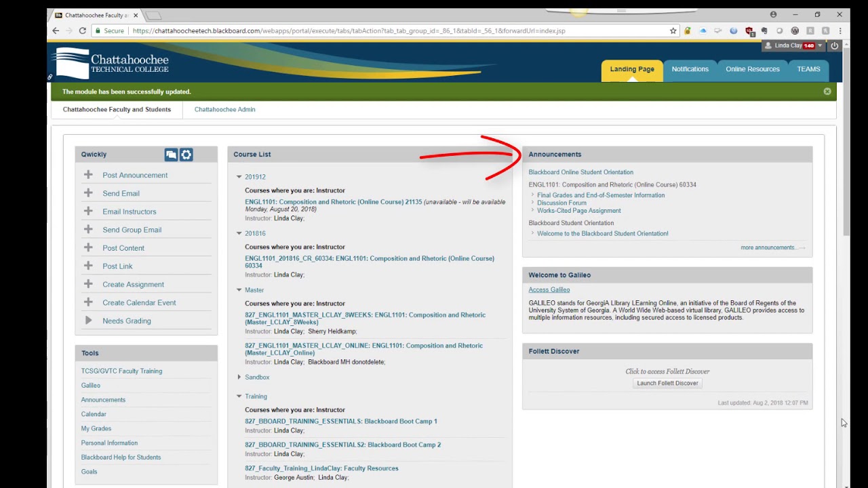Click the browser forward arrow
This screenshot has height=488, width=868.
tap(69, 30)
